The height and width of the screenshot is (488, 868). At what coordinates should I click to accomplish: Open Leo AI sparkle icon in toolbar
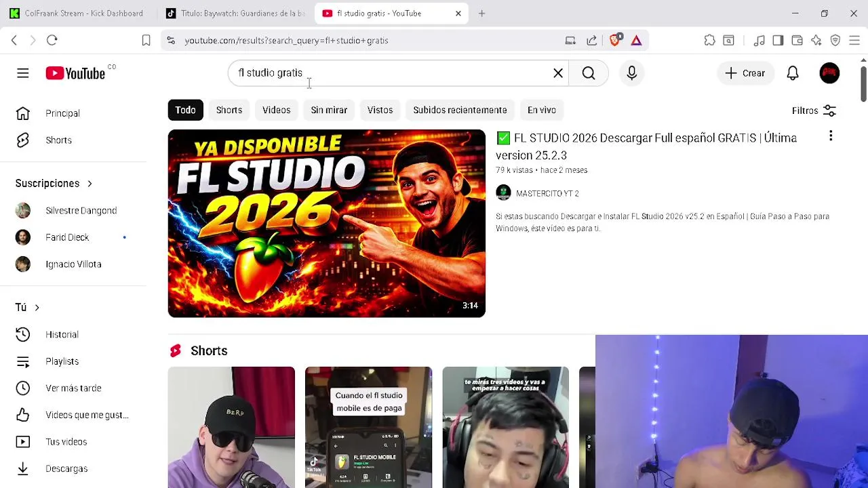816,41
